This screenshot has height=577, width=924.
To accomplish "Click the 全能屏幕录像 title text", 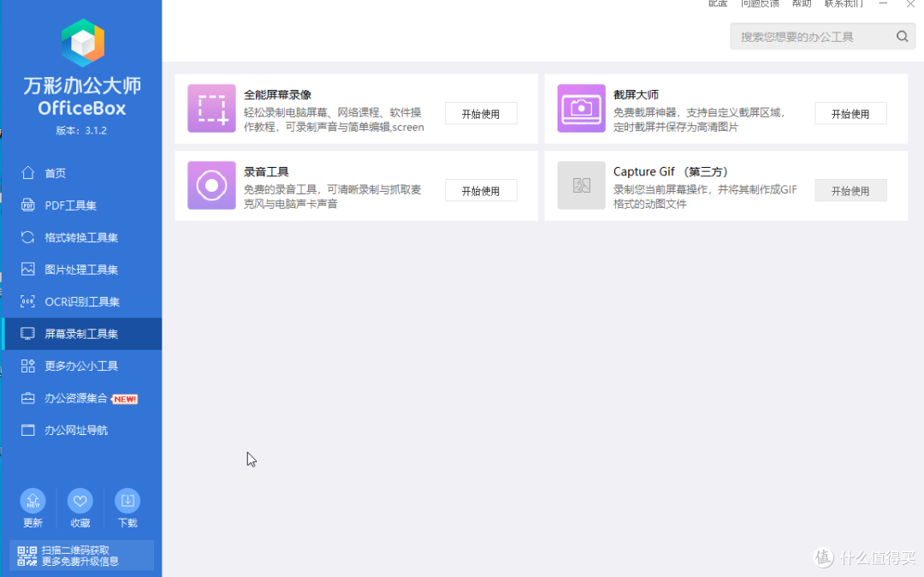I will 277,95.
